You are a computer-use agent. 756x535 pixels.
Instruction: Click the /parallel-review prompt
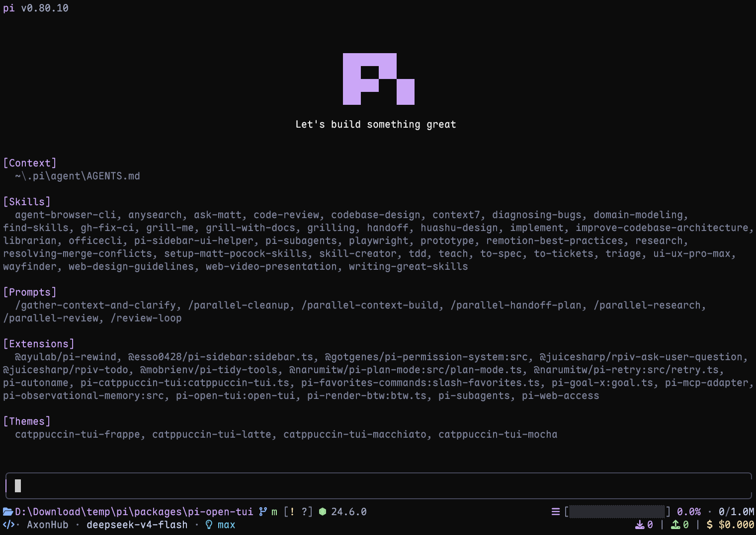[x=51, y=318]
